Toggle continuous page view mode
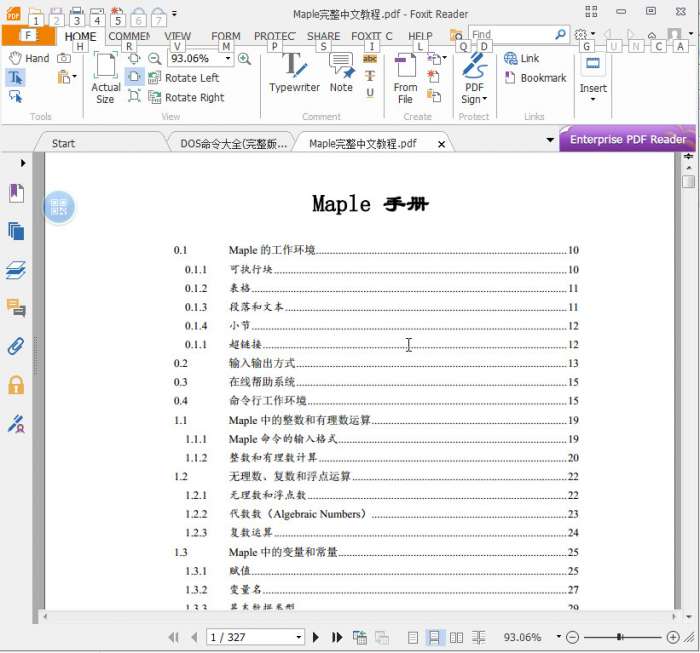 [434, 638]
